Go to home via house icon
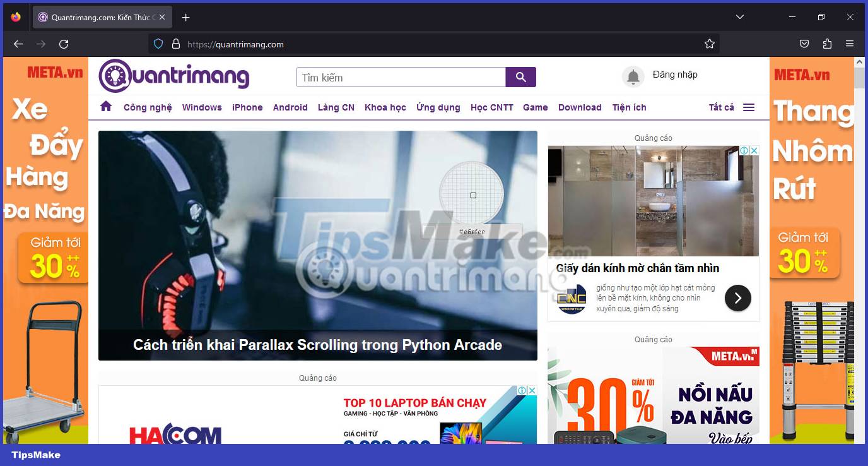The image size is (868, 466). [x=106, y=107]
